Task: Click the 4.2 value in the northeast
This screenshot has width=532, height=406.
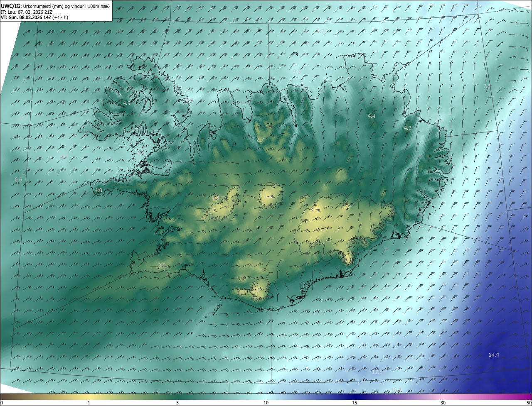Action: [x=408, y=128]
